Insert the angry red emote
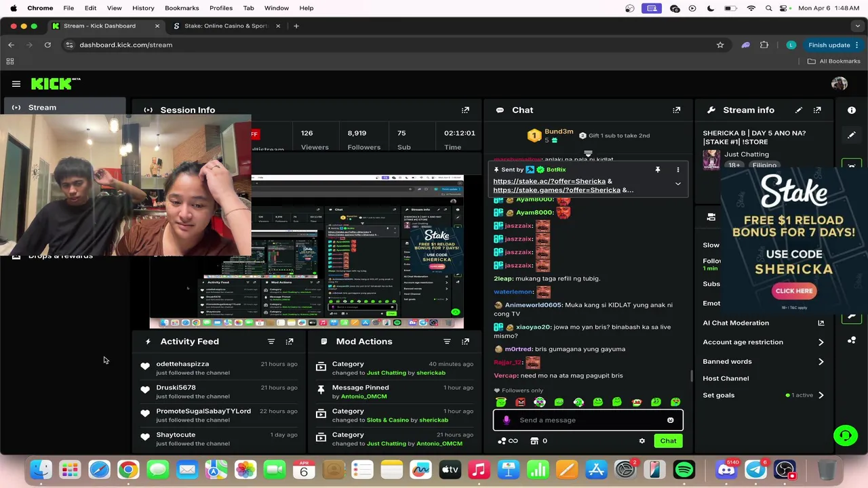Screen dimensions: 868x488 click(x=520, y=402)
